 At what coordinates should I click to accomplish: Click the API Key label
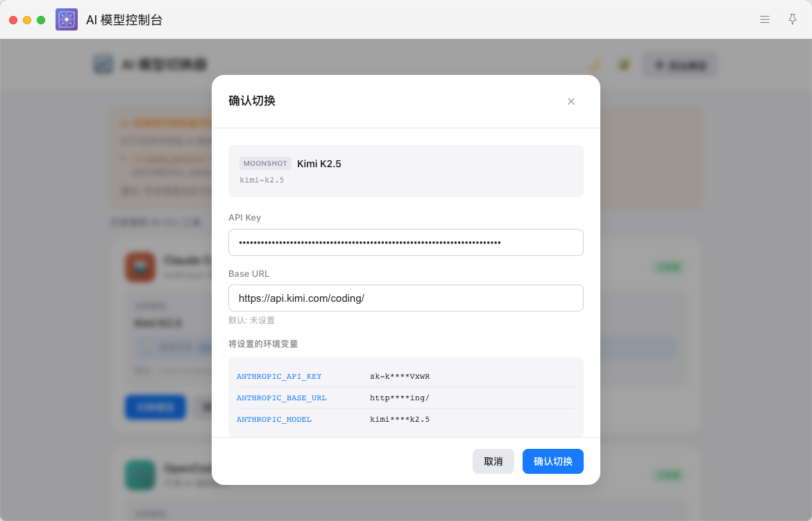tap(244, 218)
